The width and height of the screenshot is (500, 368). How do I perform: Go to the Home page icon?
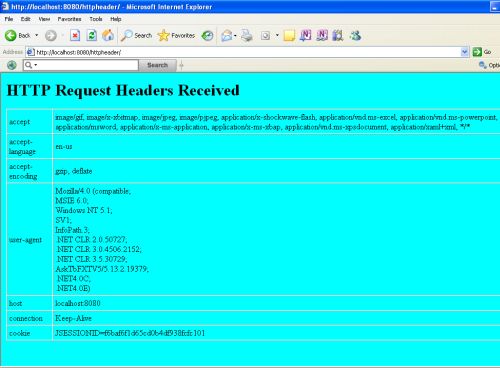click(108, 35)
